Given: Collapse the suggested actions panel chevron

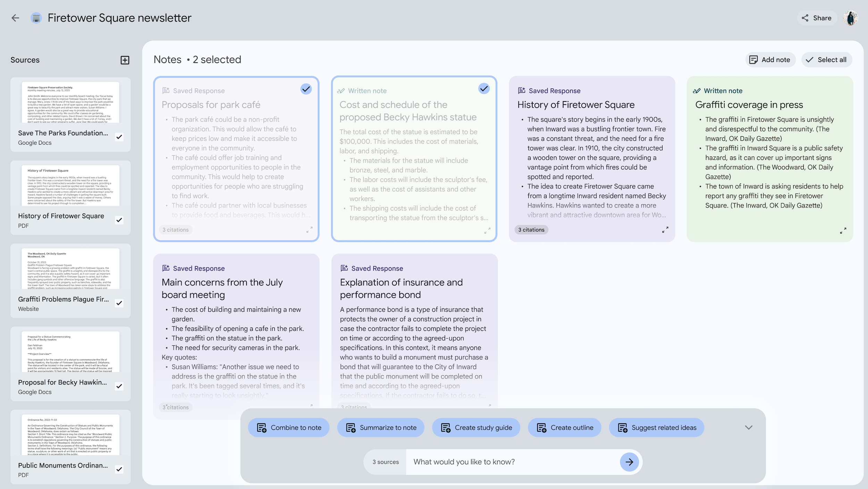Looking at the screenshot, I should [749, 427].
